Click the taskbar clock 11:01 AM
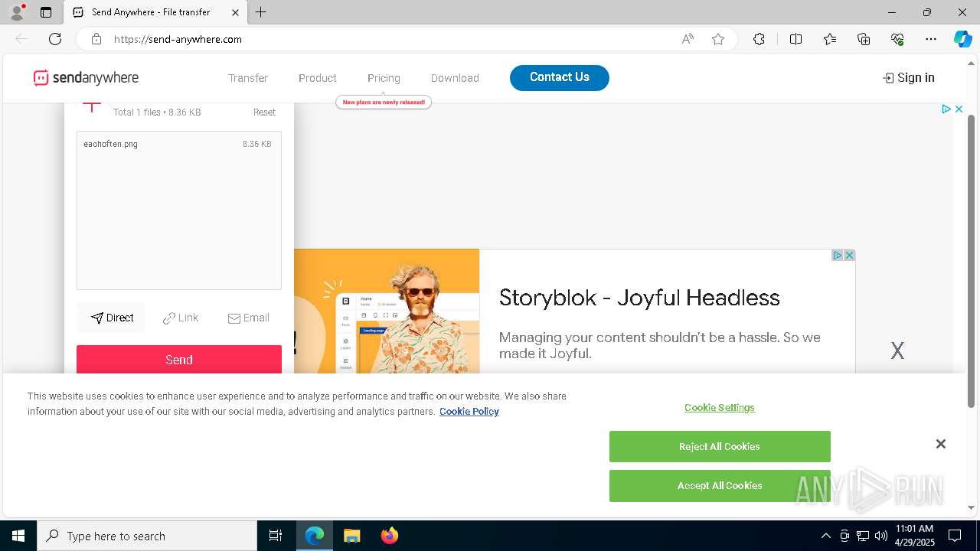This screenshot has width=980, height=551. coord(915,529)
